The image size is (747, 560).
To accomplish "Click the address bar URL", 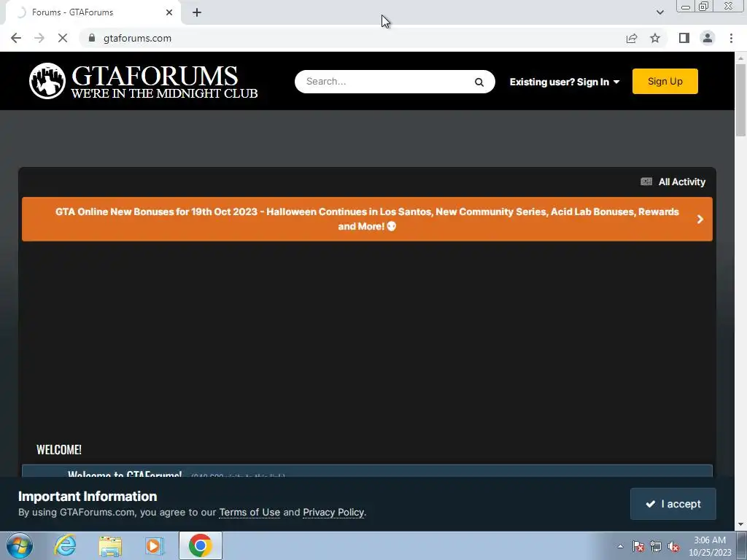I will 137,38.
